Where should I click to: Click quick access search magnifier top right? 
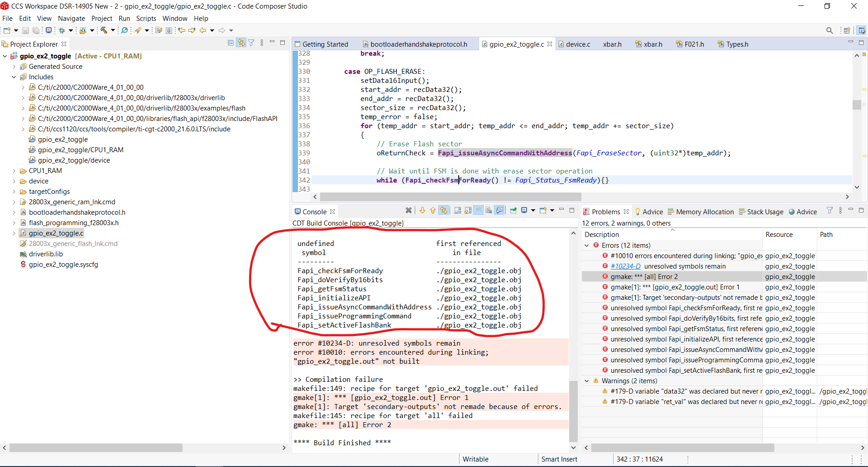coord(830,30)
